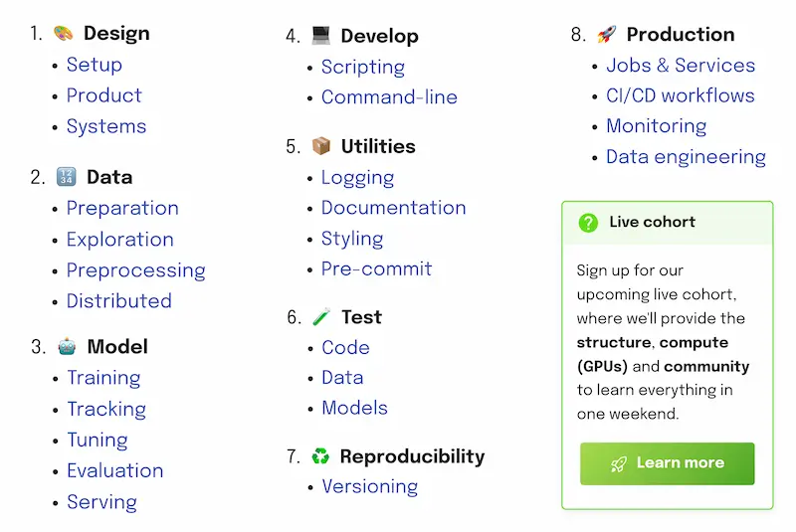Click the rocket icon beside Production
The height and width of the screenshot is (532, 796).
(x=607, y=35)
